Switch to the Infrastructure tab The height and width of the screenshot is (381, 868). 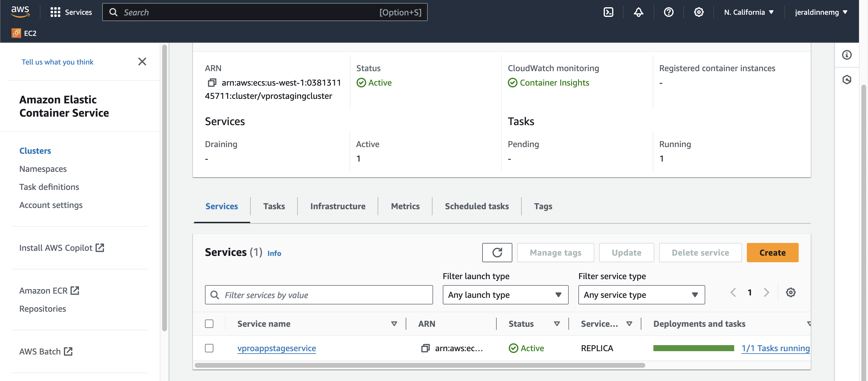click(x=338, y=206)
